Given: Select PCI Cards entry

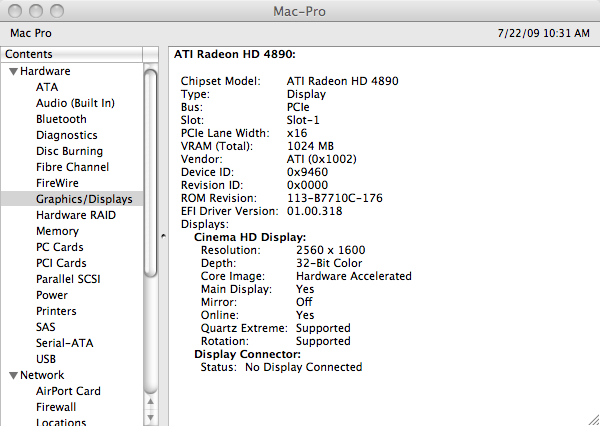Looking at the screenshot, I should (x=61, y=263).
